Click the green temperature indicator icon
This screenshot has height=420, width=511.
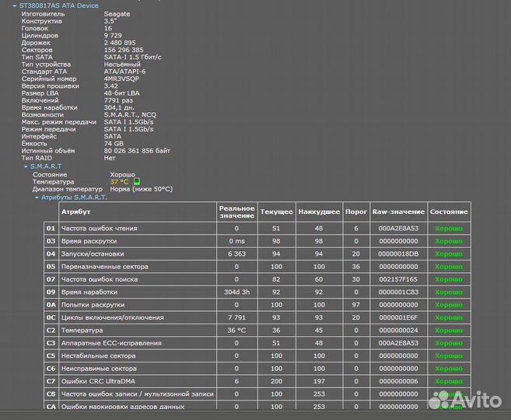tap(137, 181)
